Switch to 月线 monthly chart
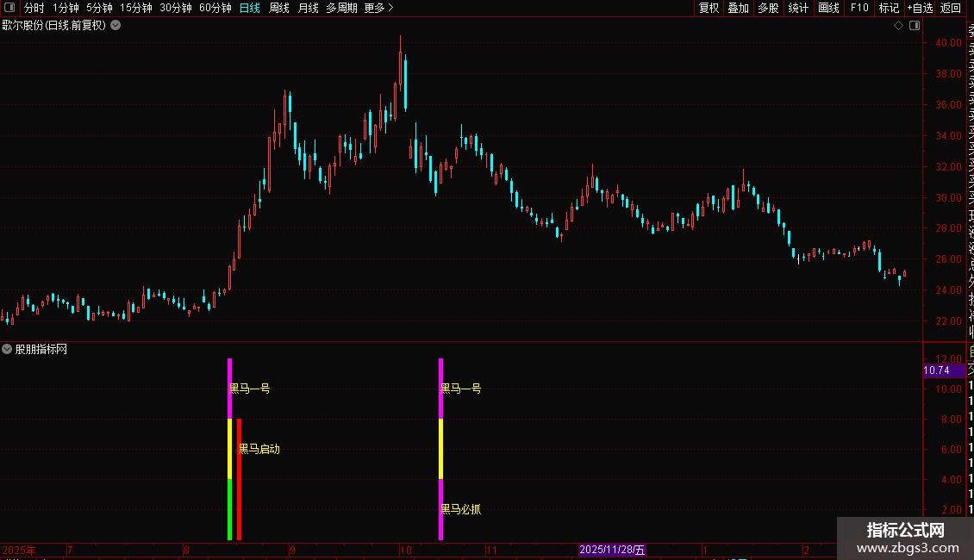This screenshot has height=560, width=974. click(x=308, y=8)
